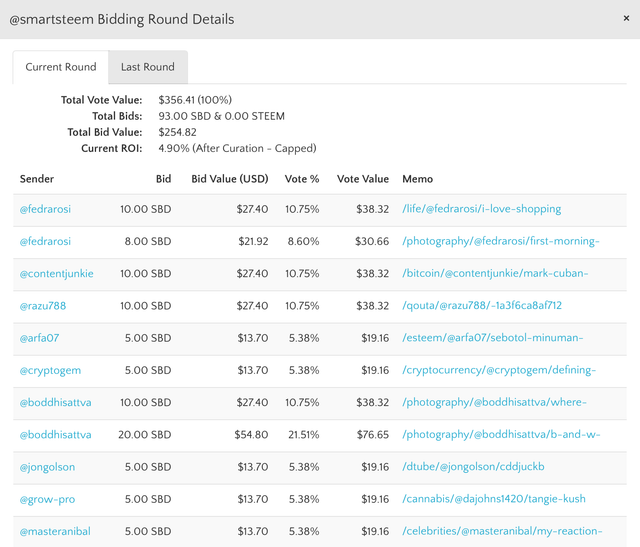640x547 pixels.
Task: Click the Bid column header
Action: pyautogui.click(x=163, y=179)
